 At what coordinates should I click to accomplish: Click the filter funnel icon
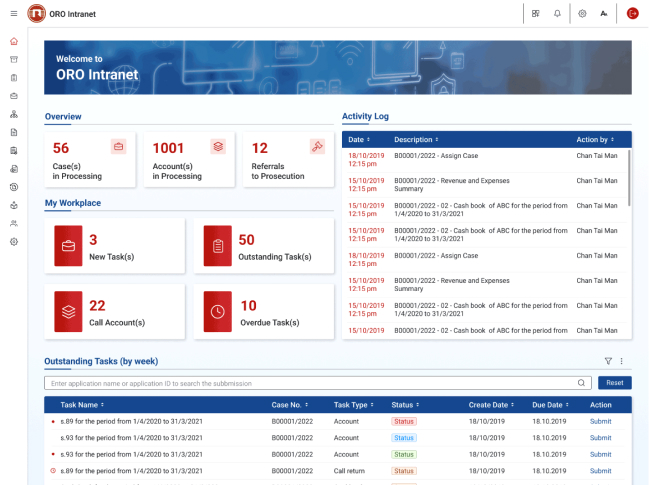608,361
